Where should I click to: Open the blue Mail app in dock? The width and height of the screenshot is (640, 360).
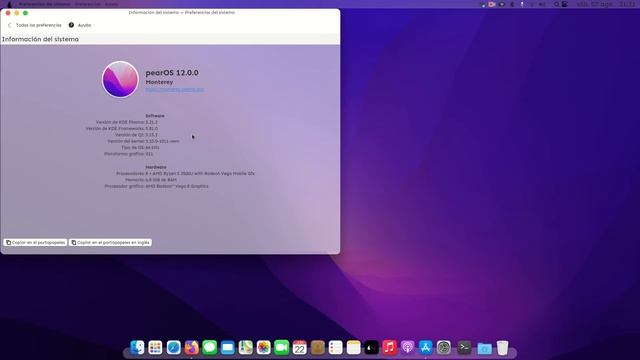click(227, 347)
